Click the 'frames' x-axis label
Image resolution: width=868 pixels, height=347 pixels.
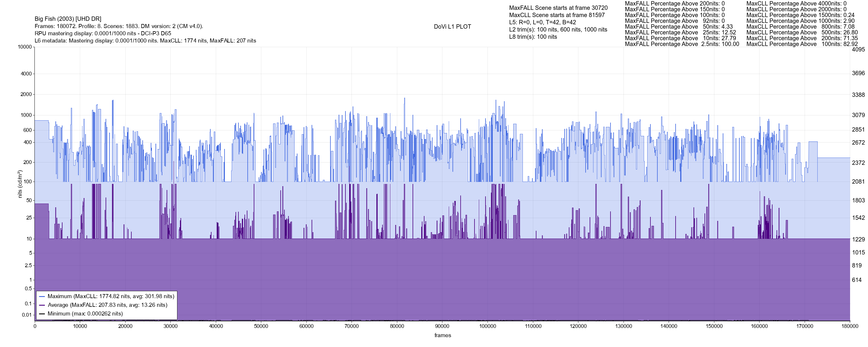pos(442,335)
